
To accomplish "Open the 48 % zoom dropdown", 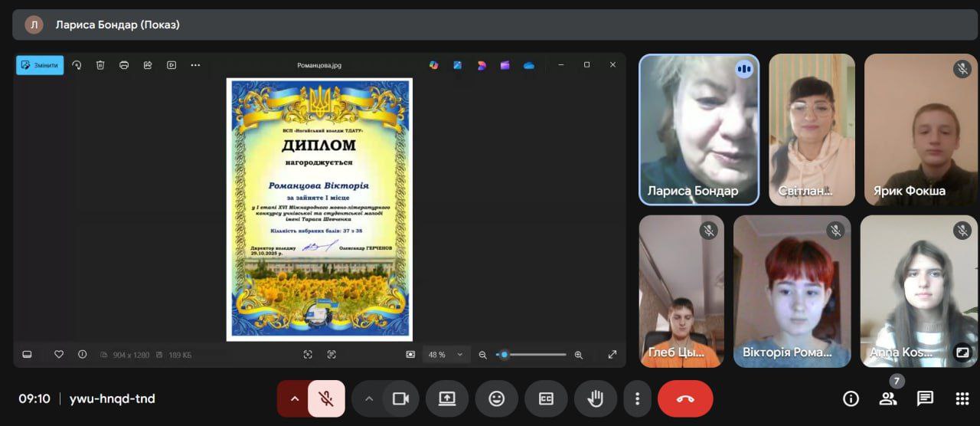I will point(446,354).
